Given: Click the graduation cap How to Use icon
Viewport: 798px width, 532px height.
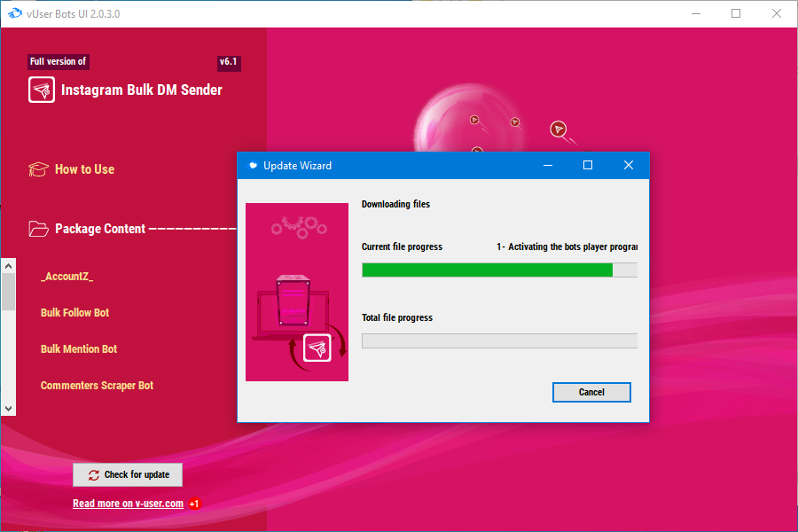Looking at the screenshot, I should [38, 169].
